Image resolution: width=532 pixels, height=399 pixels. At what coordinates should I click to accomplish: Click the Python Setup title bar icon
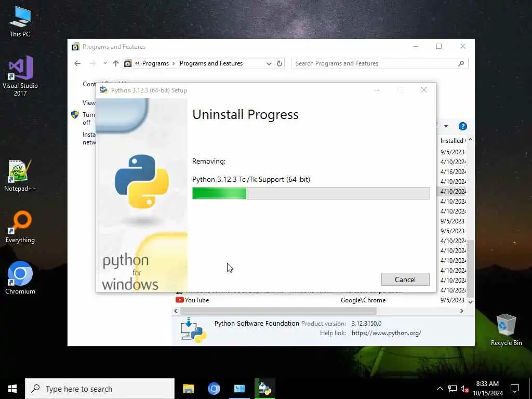coord(104,90)
